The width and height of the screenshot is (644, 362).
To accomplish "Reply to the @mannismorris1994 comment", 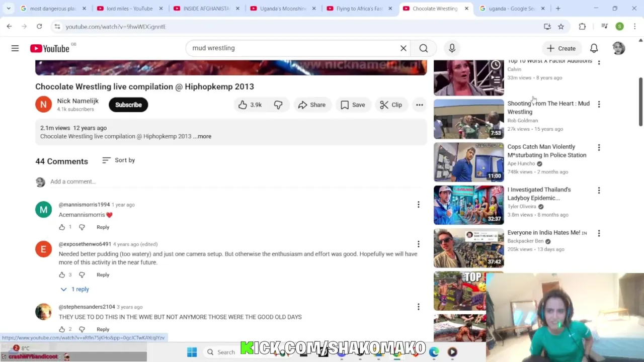I will click(103, 227).
